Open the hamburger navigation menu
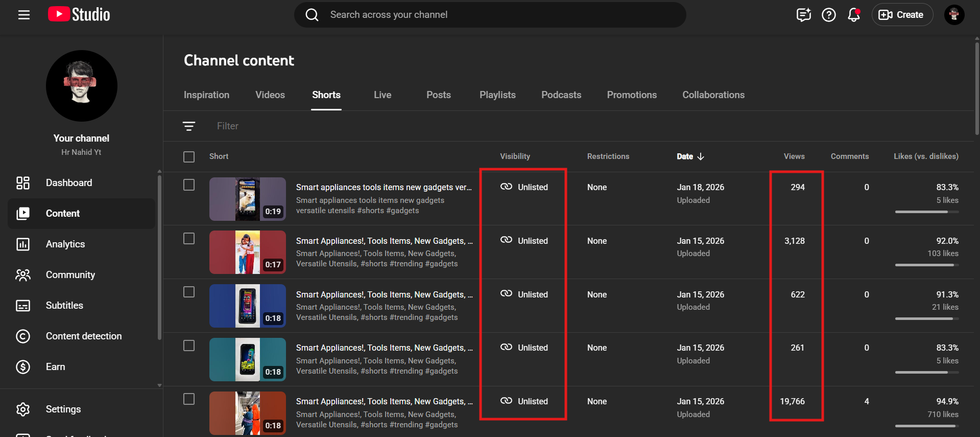Screen dimensions: 980x437 tap(24, 15)
